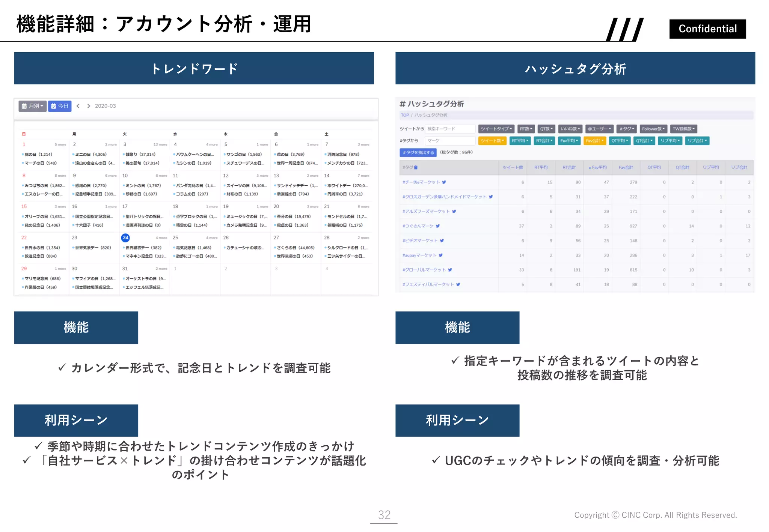Click the #タグを抽出する button
This screenshot has width=769, height=532.
418,153
